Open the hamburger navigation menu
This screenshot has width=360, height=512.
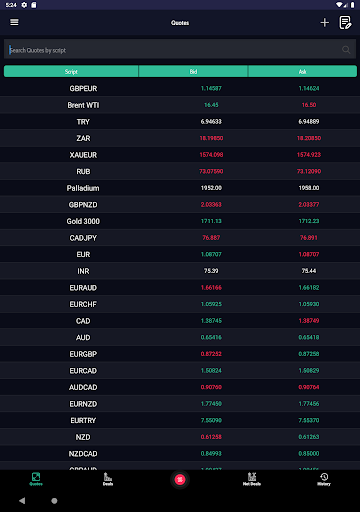pos(14,22)
